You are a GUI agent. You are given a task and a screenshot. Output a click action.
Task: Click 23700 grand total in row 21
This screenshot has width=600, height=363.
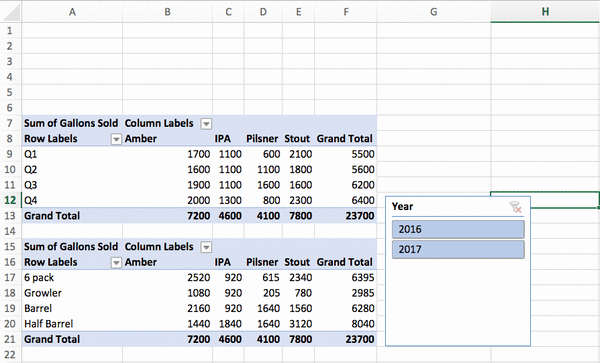(x=360, y=339)
